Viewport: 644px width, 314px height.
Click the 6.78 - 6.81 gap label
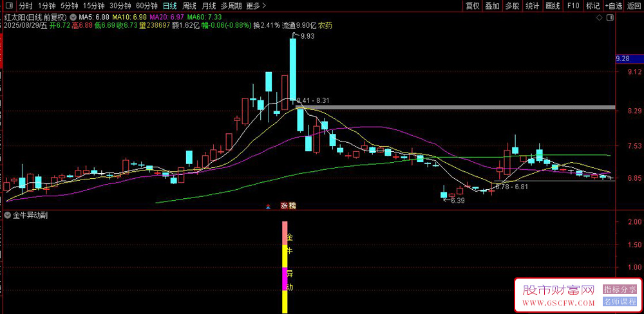click(512, 187)
